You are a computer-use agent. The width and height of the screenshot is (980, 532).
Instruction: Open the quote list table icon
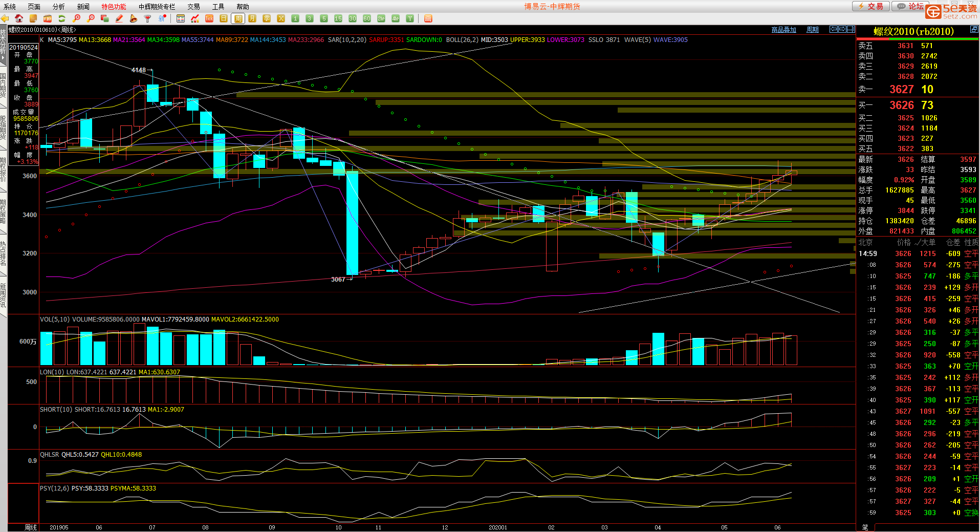pos(181,18)
